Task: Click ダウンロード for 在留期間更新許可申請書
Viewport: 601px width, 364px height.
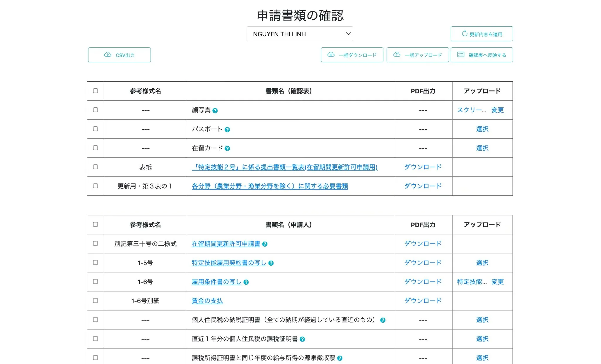Action: [x=423, y=243]
